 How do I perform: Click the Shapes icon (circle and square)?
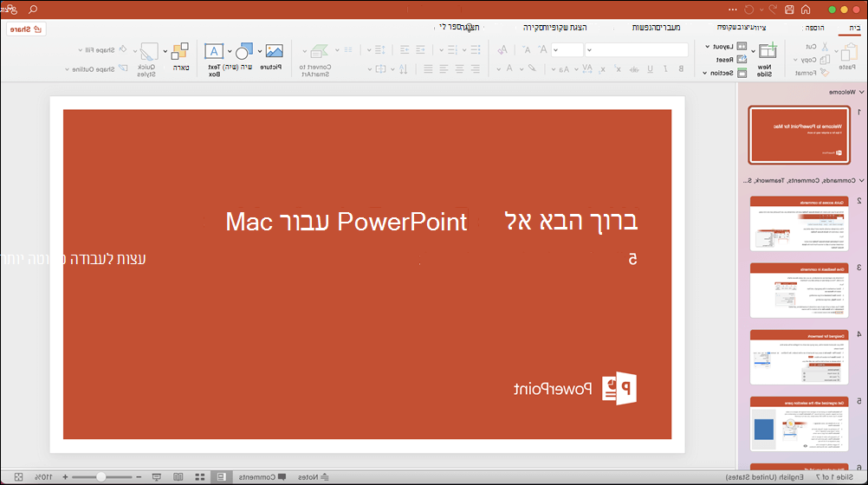[244, 51]
